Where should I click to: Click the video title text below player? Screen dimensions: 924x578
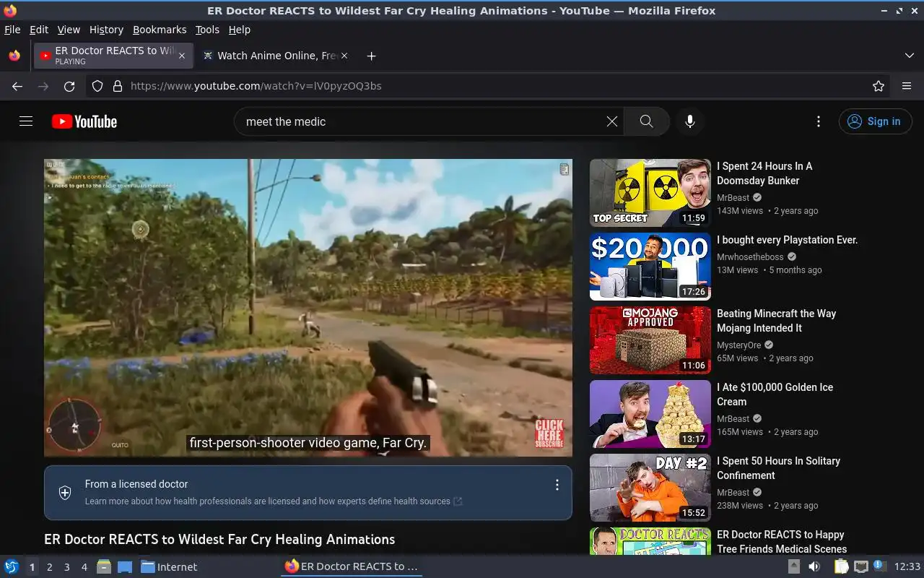219,540
